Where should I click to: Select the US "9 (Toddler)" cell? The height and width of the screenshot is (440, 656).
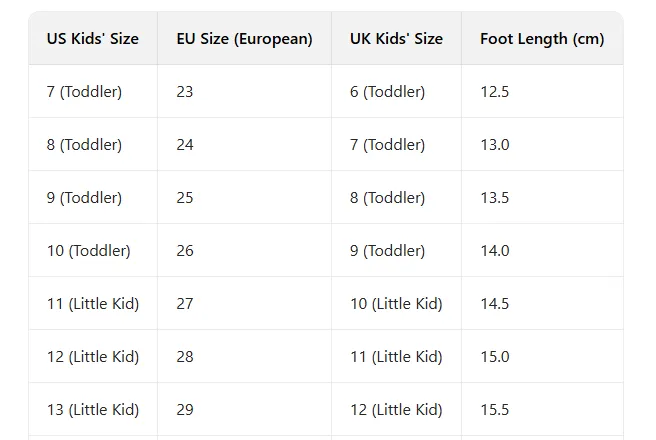point(84,198)
